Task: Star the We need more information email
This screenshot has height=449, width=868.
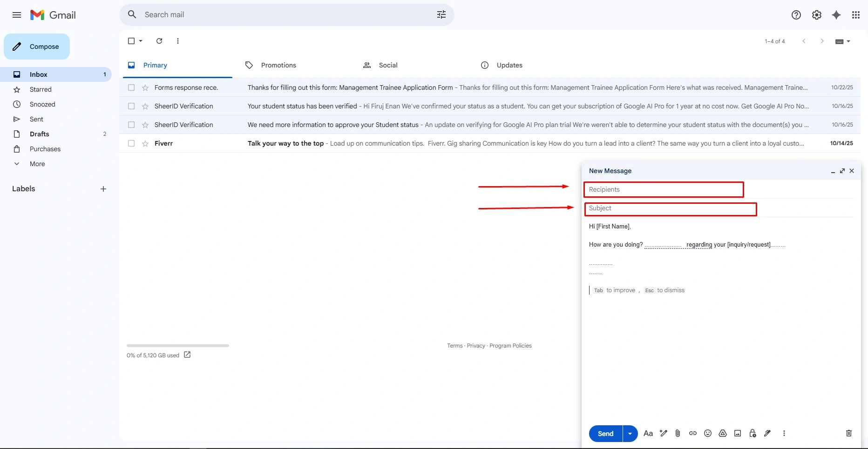Action: [145, 125]
